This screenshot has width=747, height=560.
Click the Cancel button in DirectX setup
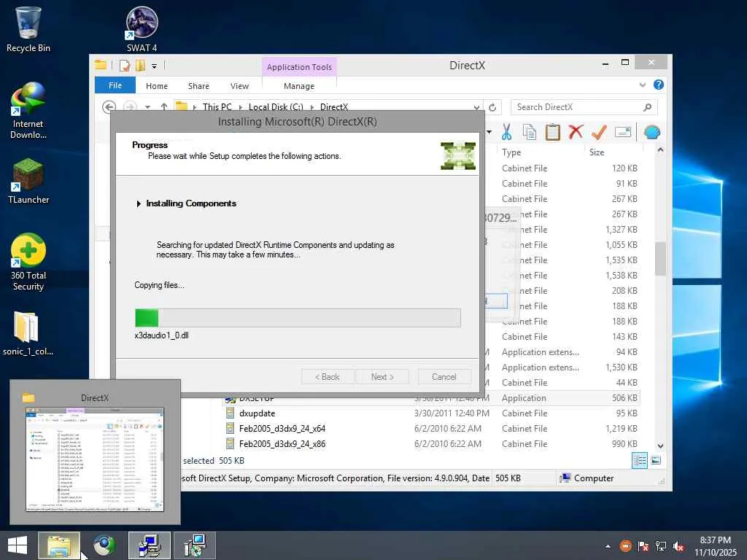(x=444, y=377)
